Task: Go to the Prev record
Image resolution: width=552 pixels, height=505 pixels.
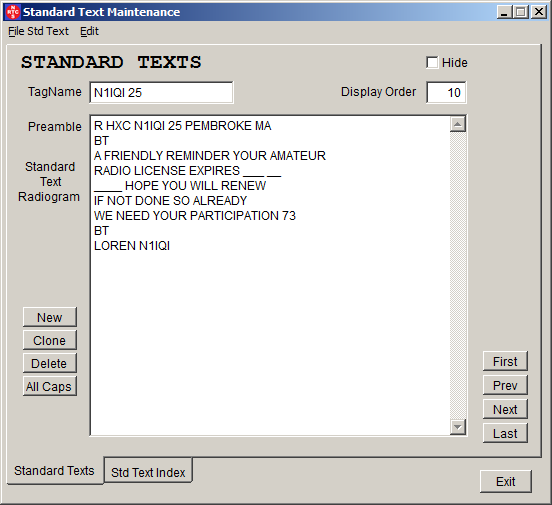Action: click(x=505, y=385)
